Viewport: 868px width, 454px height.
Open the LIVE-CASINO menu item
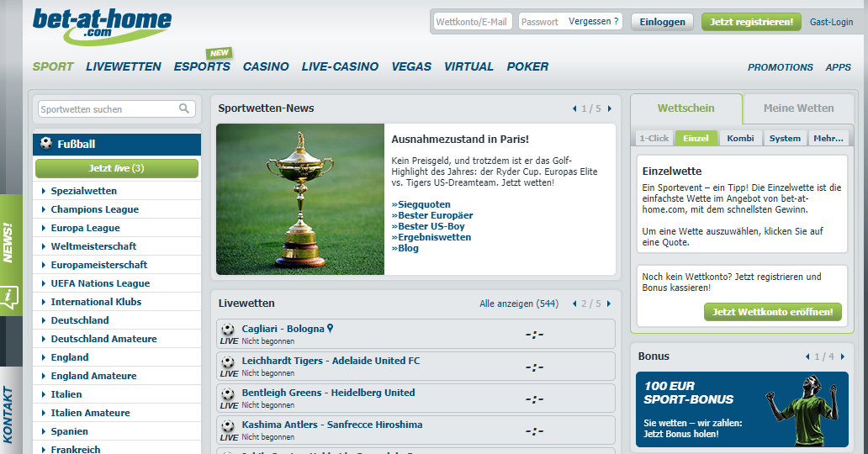(x=340, y=66)
